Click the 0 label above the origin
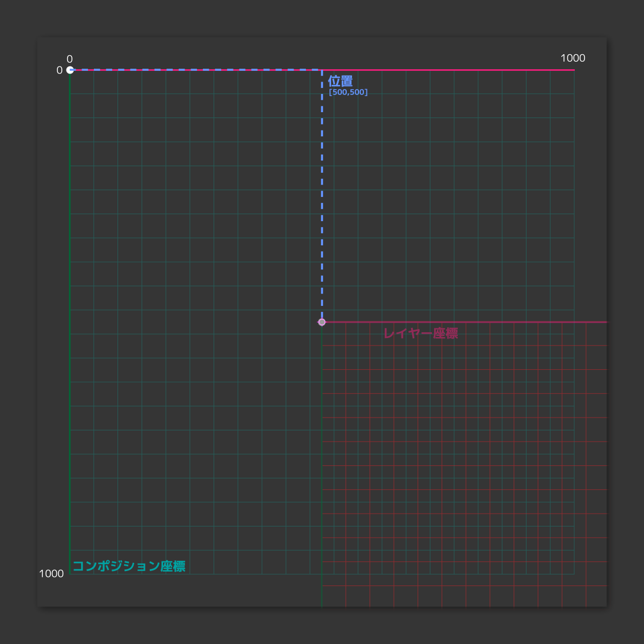The image size is (644, 644). coord(70,59)
